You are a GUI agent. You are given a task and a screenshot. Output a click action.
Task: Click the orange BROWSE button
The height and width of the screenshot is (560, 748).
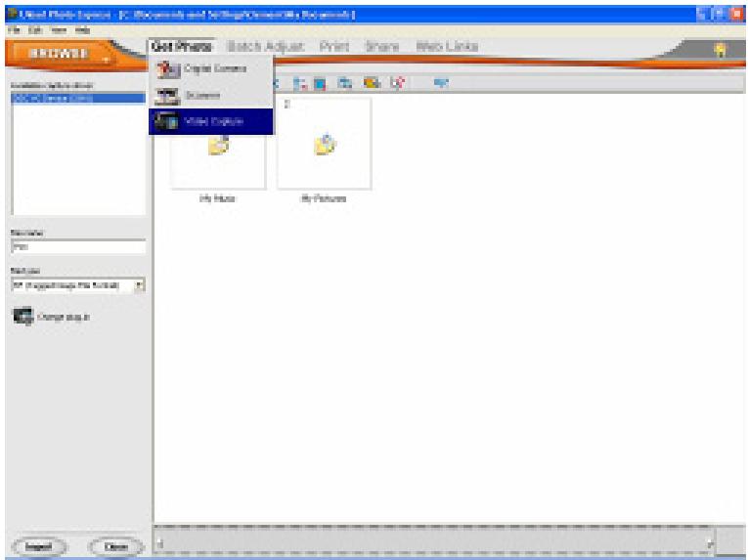[x=59, y=53]
